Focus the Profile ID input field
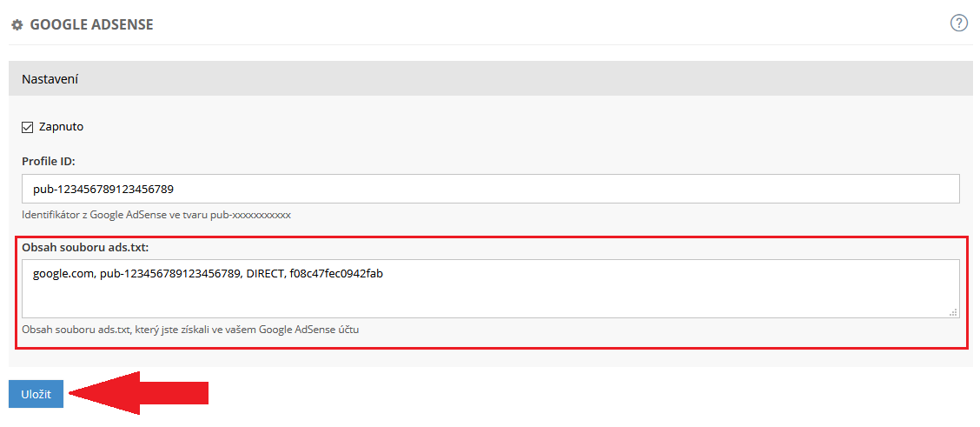The image size is (980, 427). click(x=490, y=189)
